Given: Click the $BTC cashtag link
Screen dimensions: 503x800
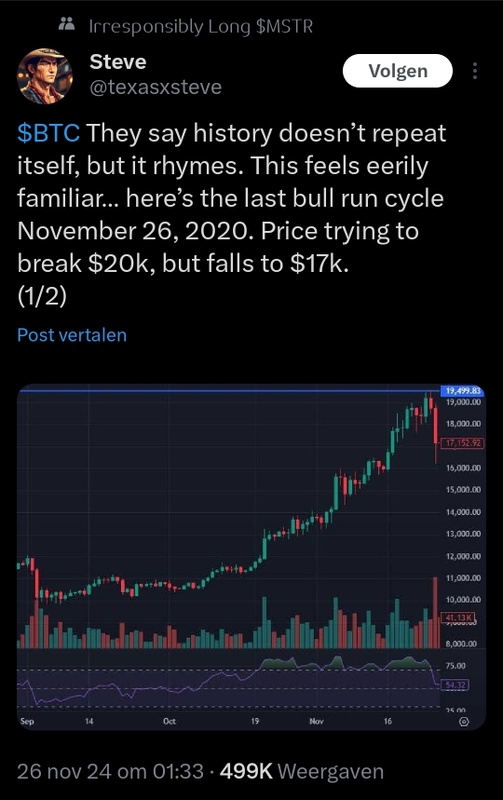Looking at the screenshot, I should [48, 133].
